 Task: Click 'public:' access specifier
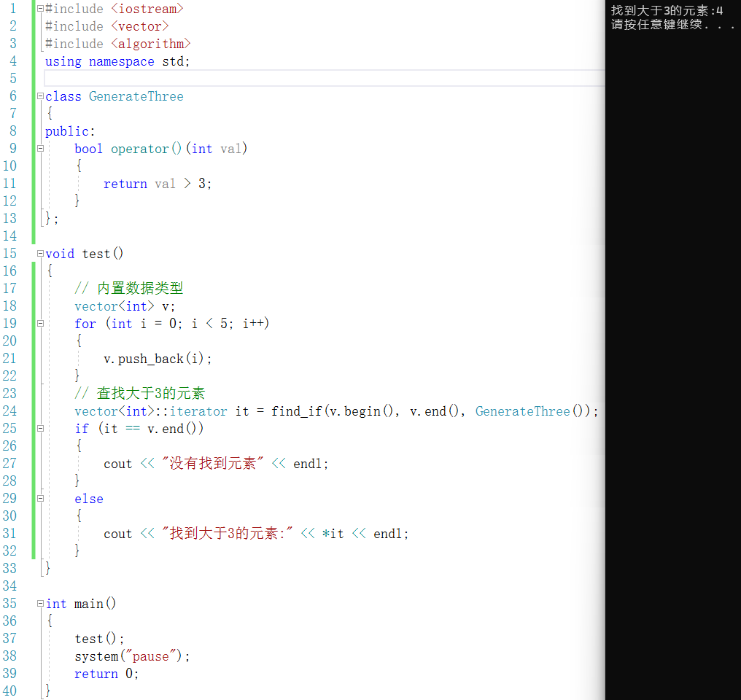point(70,131)
